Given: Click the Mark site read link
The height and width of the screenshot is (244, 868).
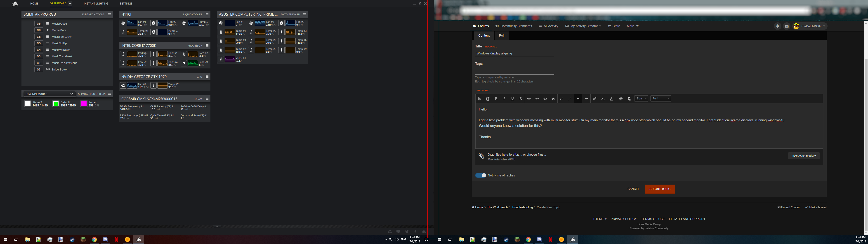Looking at the screenshot, I should [x=816, y=207].
